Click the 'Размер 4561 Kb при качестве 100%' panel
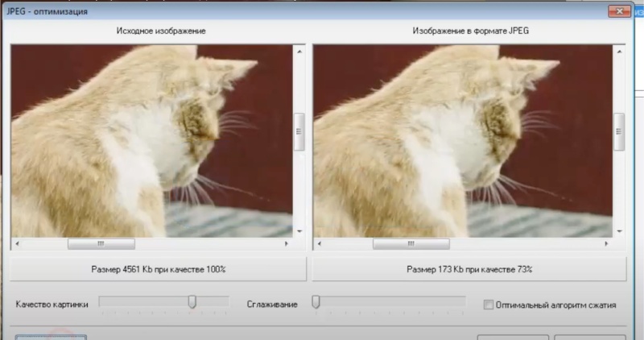 (x=158, y=269)
